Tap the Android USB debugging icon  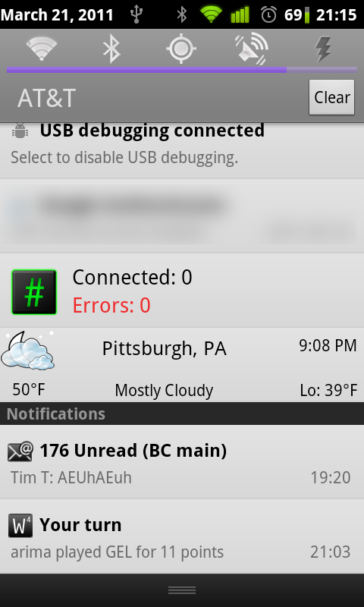tap(20, 131)
